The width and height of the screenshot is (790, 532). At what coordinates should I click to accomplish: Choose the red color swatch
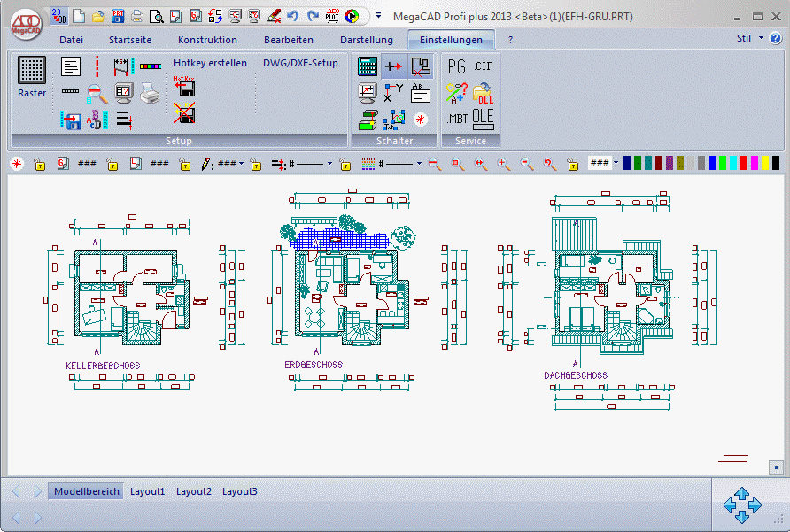(744, 163)
